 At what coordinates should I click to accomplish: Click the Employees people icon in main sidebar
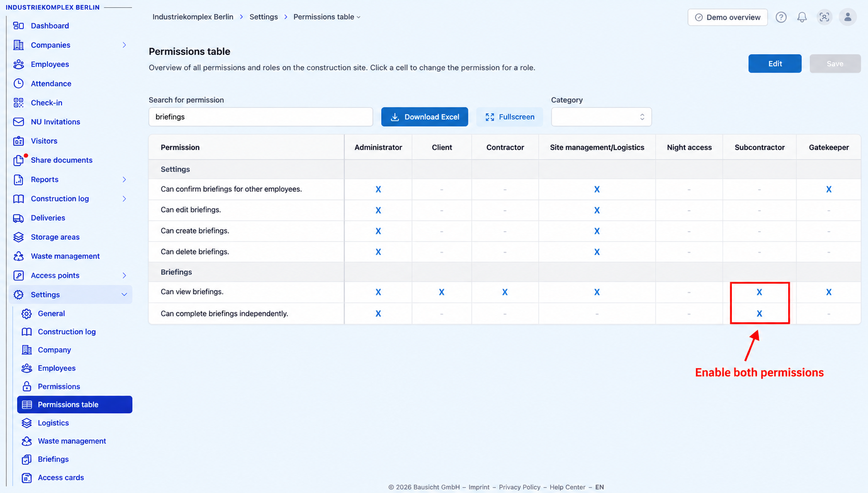tap(19, 64)
